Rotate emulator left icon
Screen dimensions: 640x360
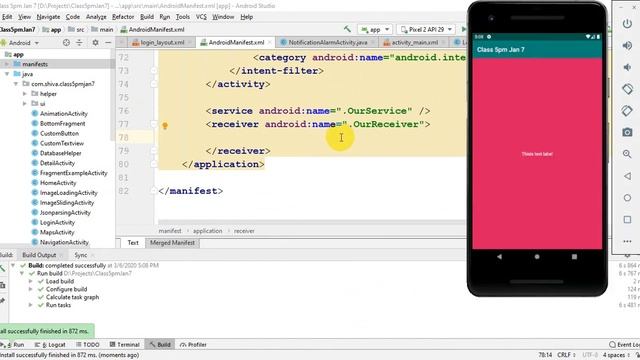pyautogui.click(x=627, y=89)
